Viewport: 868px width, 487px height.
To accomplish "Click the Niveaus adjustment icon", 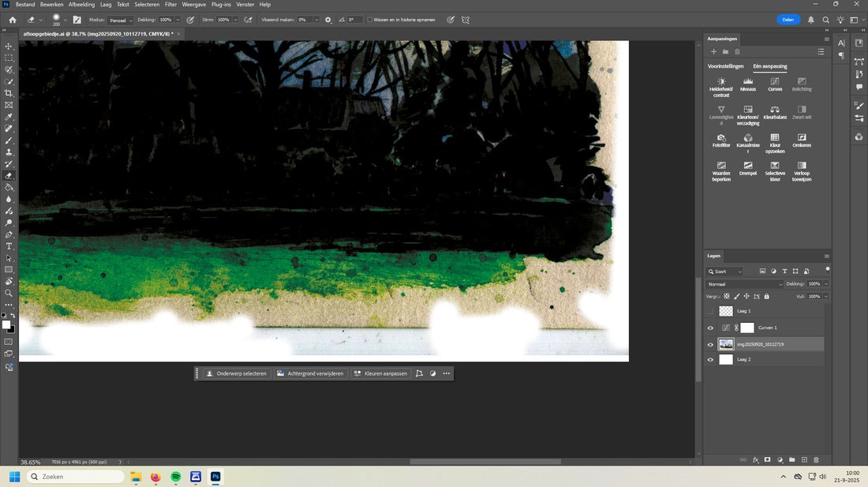I will tap(748, 84).
